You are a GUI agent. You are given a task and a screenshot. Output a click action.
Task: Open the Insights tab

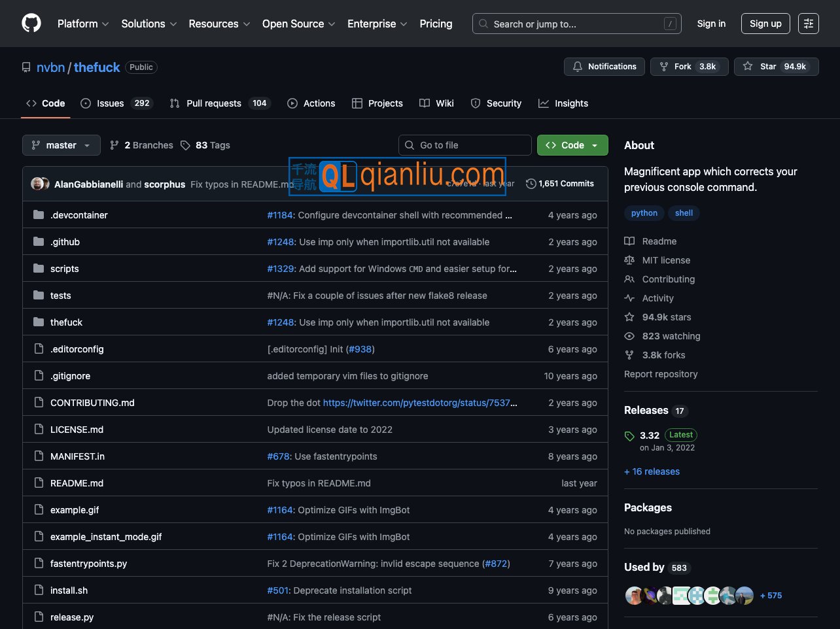pos(563,103)
